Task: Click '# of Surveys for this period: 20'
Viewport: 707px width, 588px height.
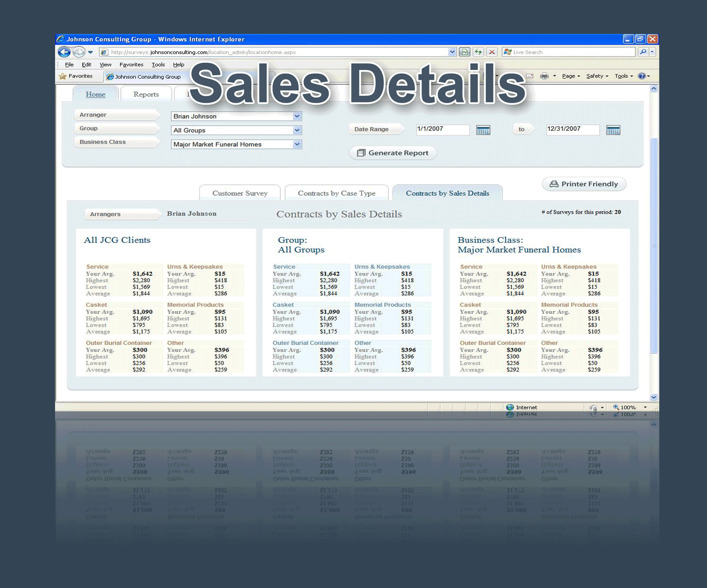Action: (x=581, y=212)
